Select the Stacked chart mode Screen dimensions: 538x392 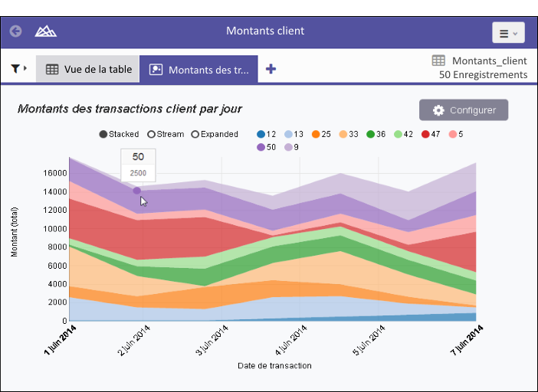pyautogui.click(x=103, y=134)
